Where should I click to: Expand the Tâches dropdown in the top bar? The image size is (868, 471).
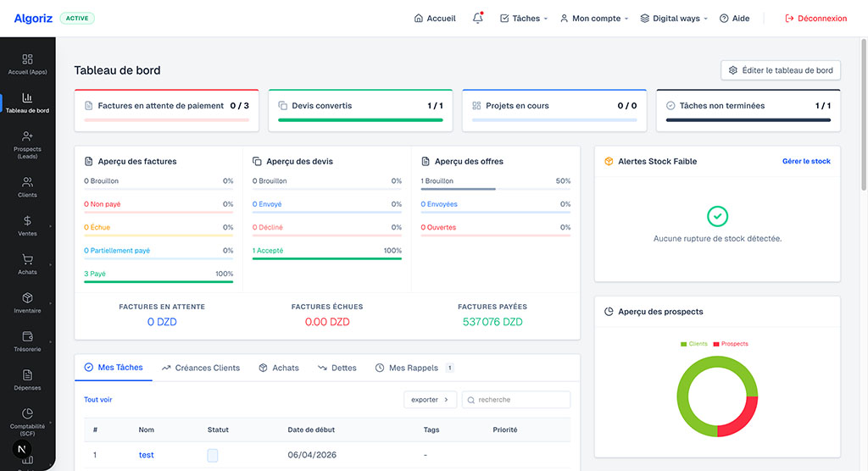(524, 19)
